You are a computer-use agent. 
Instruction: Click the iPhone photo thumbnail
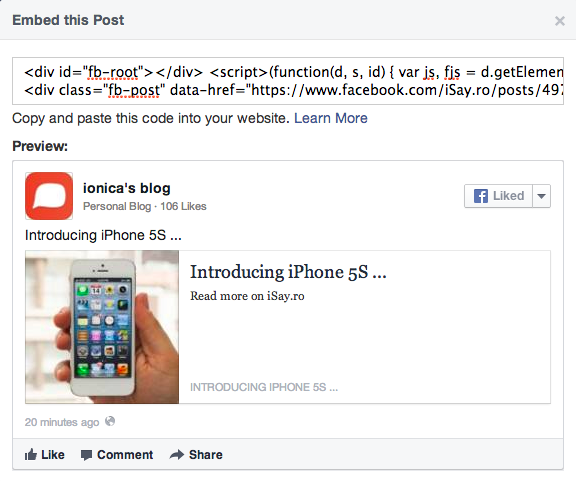(x=102, y=327)
